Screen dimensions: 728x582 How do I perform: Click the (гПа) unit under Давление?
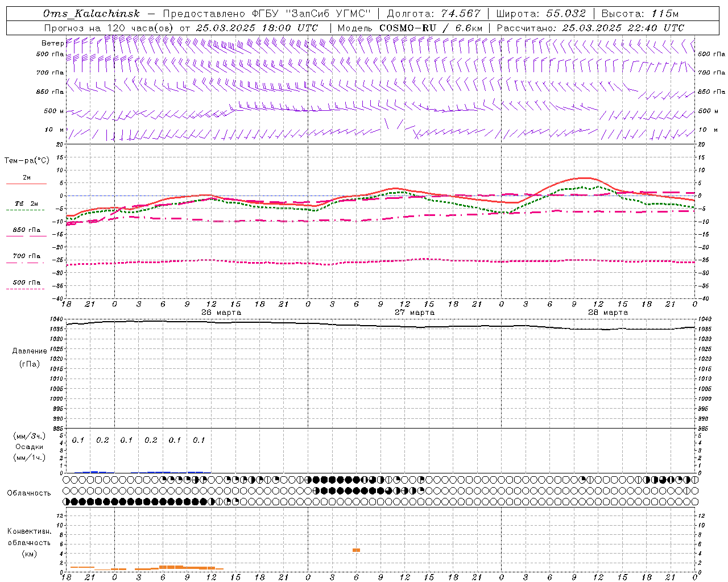click(30, 364)
